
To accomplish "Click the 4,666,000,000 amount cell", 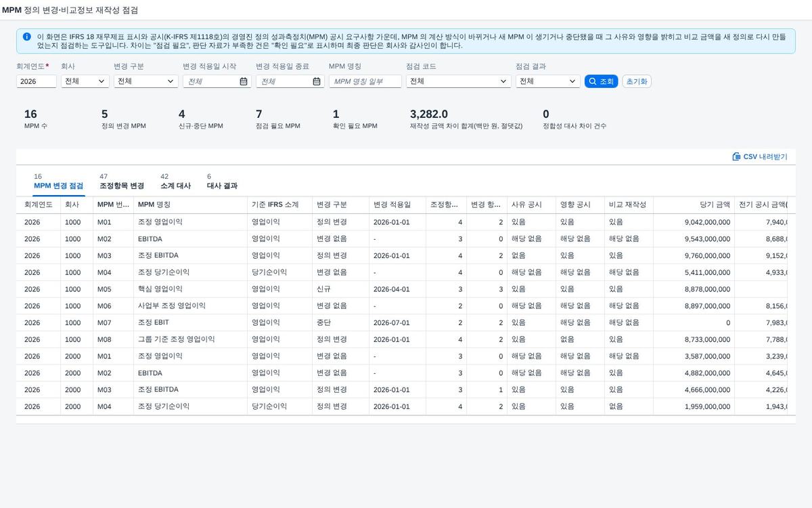I will [694, 390].
